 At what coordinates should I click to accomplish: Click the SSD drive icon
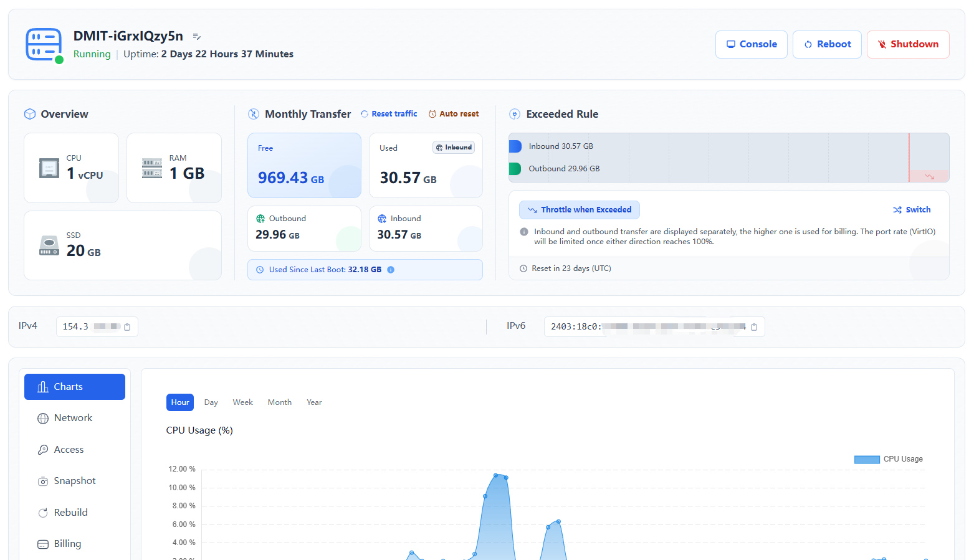(x=49, y=245)
